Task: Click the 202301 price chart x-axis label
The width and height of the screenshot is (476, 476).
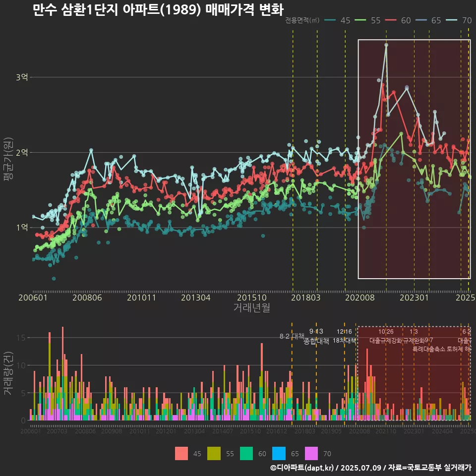Action: coord(414,297)
